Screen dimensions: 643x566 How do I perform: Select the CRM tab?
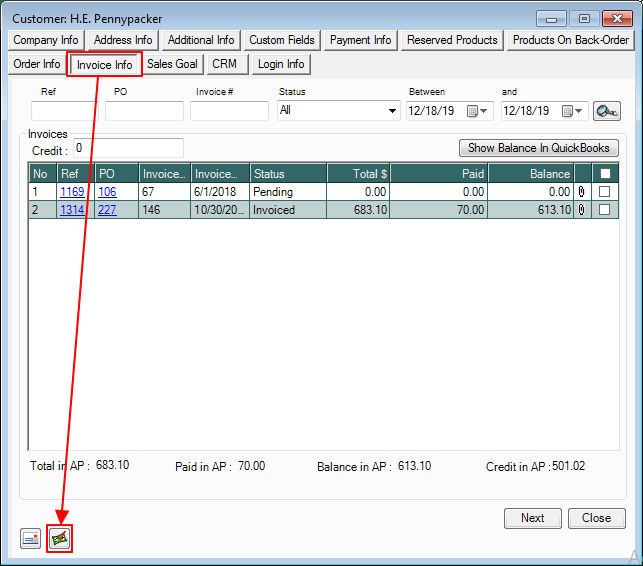224,64
